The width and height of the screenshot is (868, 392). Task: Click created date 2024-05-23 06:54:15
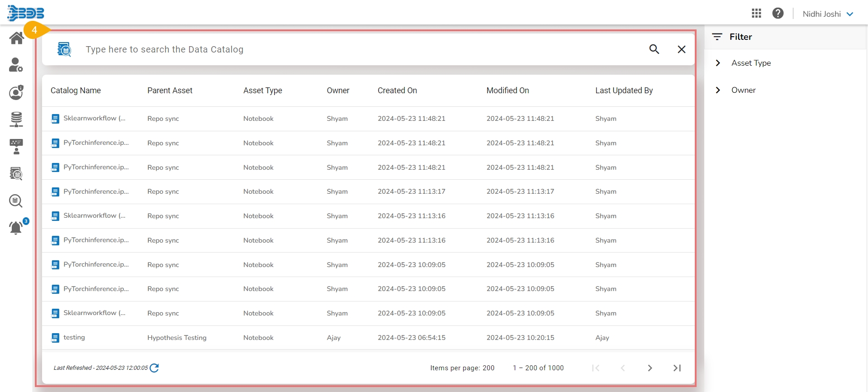click(412, 338)
